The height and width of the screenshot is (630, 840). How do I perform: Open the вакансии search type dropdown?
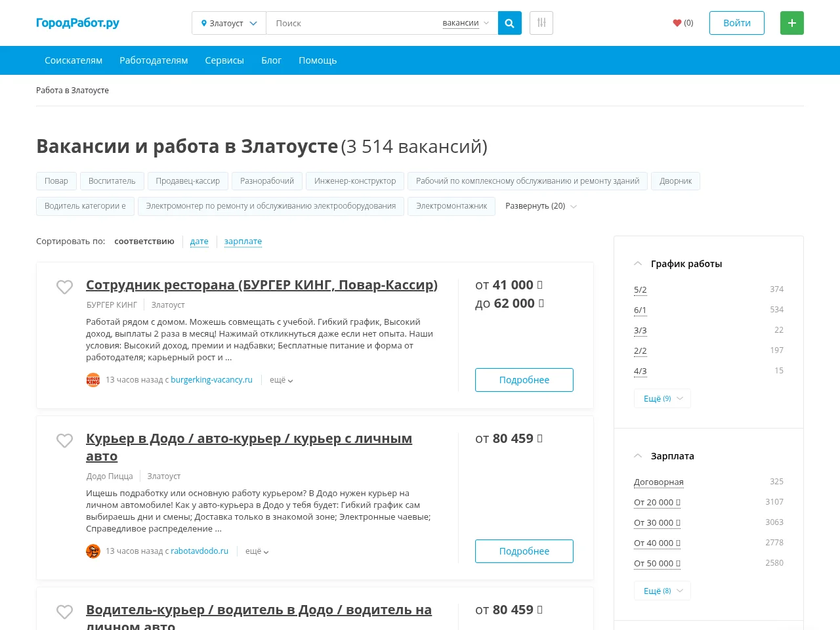(x=465, y=23)
